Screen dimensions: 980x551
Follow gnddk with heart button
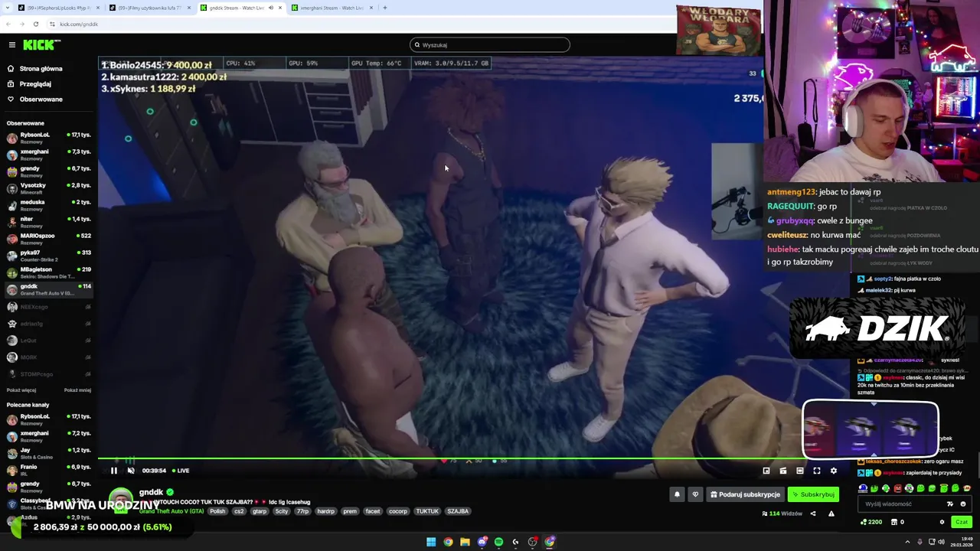[x=695, y=494]
